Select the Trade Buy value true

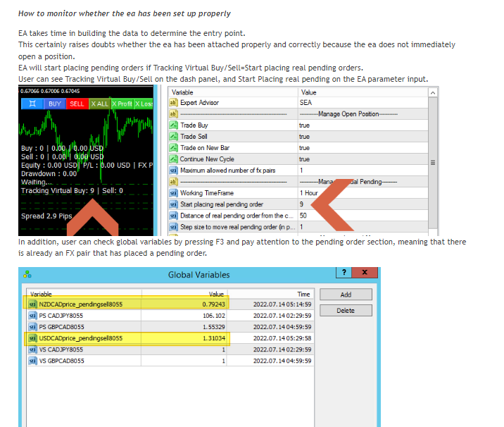(304, 125)
